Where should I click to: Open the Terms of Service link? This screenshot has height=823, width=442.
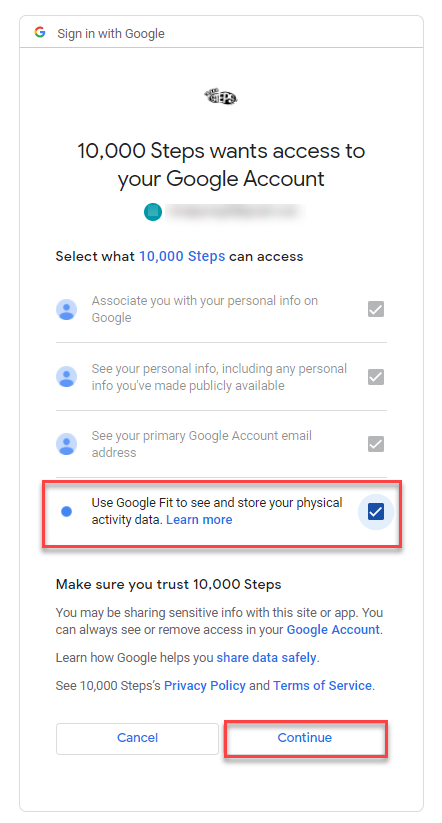pos(322,685)
